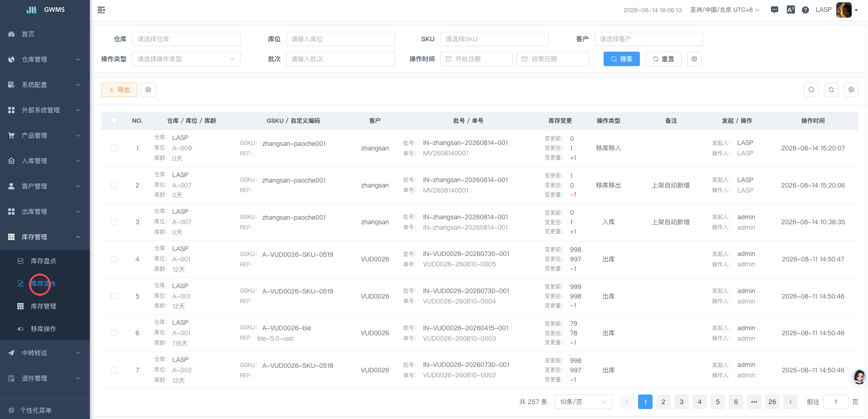Open the 库存盘点 menu item
Image resolution: width=868 pixels, height=419 pixels.
(45, 261)
